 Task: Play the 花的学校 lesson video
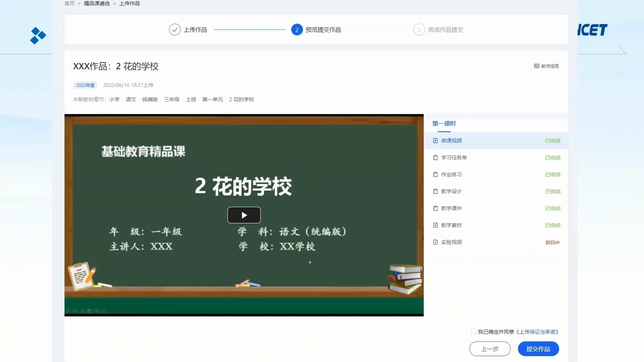coord(244,215)
